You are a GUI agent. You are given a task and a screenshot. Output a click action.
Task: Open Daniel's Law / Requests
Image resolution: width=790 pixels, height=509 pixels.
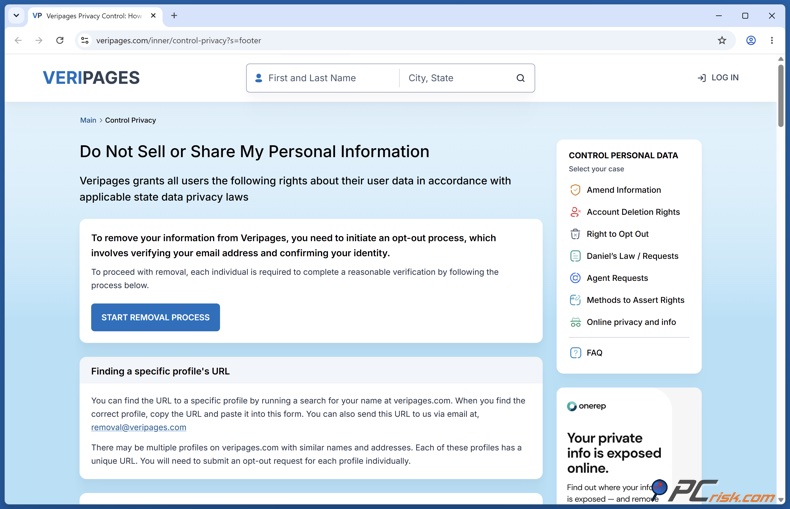pyautogui.click(x=632, y=256)
